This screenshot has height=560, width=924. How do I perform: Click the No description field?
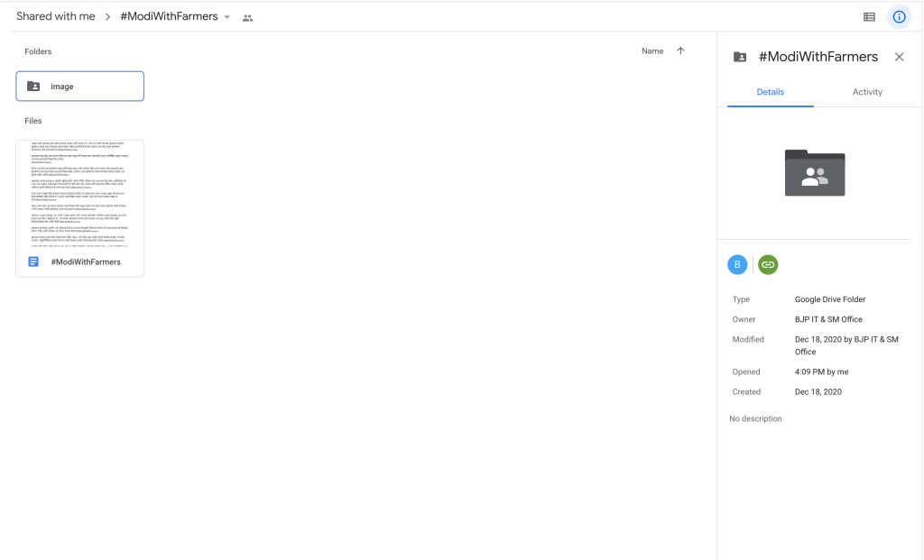[755, 418]
